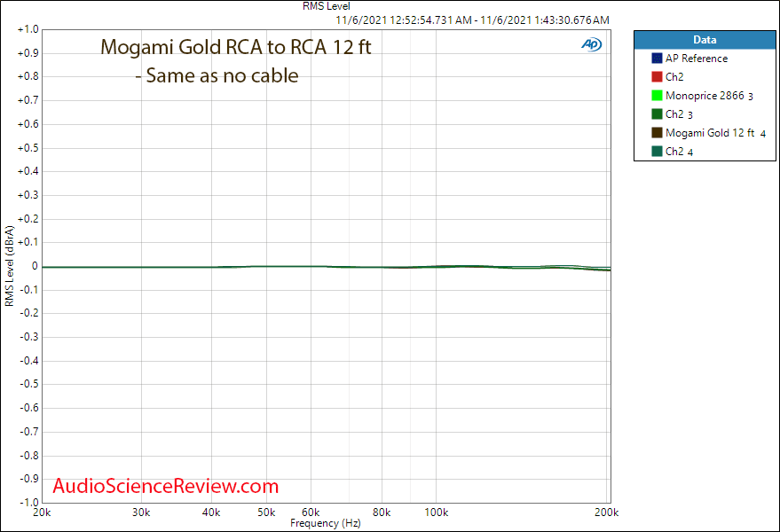Image resolution: width=780 pixels, height=532 pixels.
Task: Select the 'Mogami Gold RCA to RCA 12 ft' annotation
Action: pyautogui.click(x=236, y=47)
